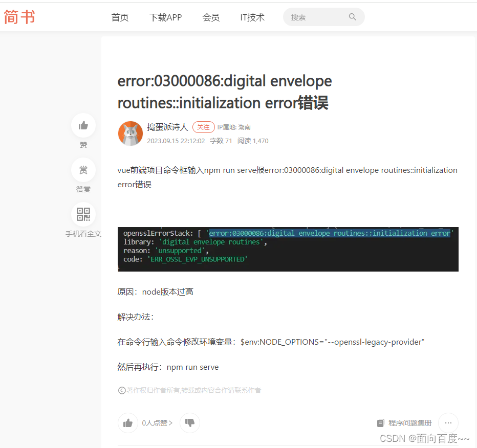The image size is (477, 448).
Task: Open the more options ellipsis button
Action: tap(448, 423)
